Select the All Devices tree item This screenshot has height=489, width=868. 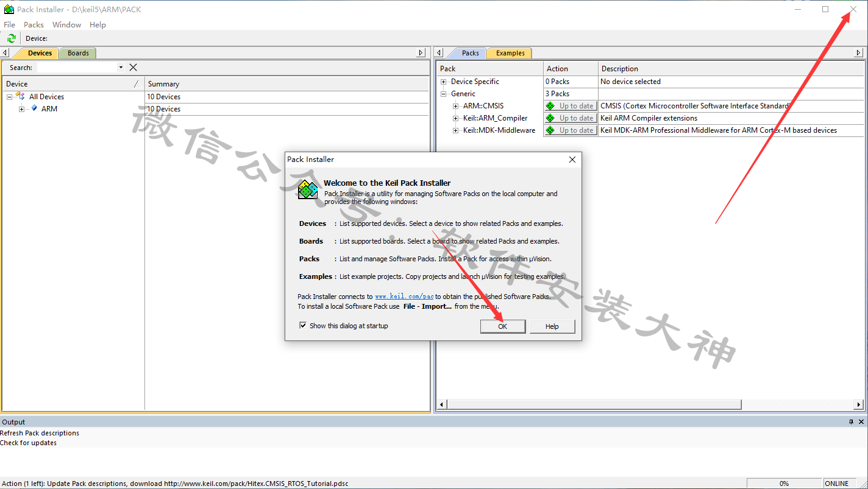(x=46, y=97)
